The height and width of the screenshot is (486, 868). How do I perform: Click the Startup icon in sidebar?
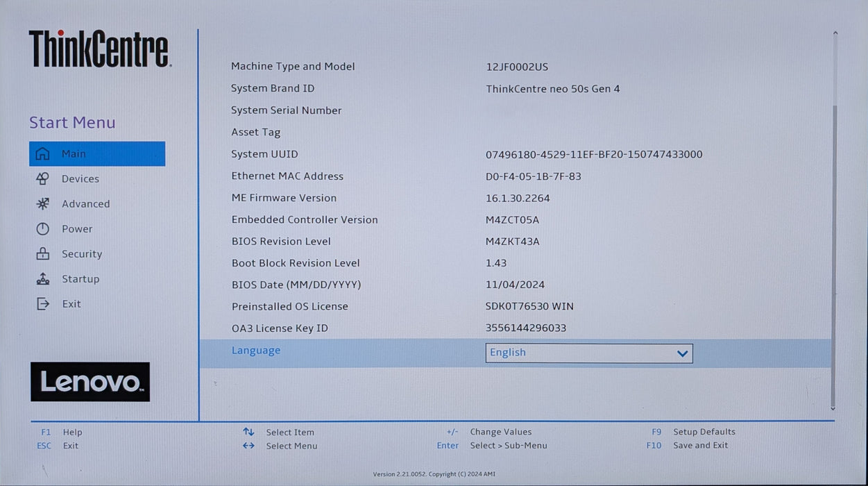[43, 279]
